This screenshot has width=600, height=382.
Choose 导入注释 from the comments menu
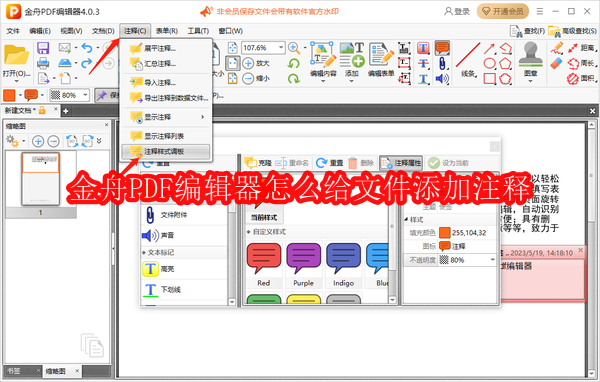pos(166,82)
